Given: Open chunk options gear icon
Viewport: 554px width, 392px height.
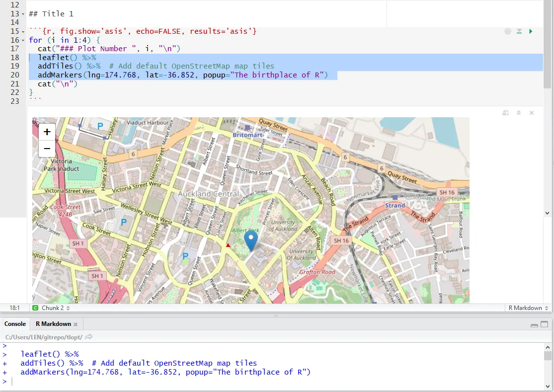Looking at the screenshot, I should coord(508,31).
